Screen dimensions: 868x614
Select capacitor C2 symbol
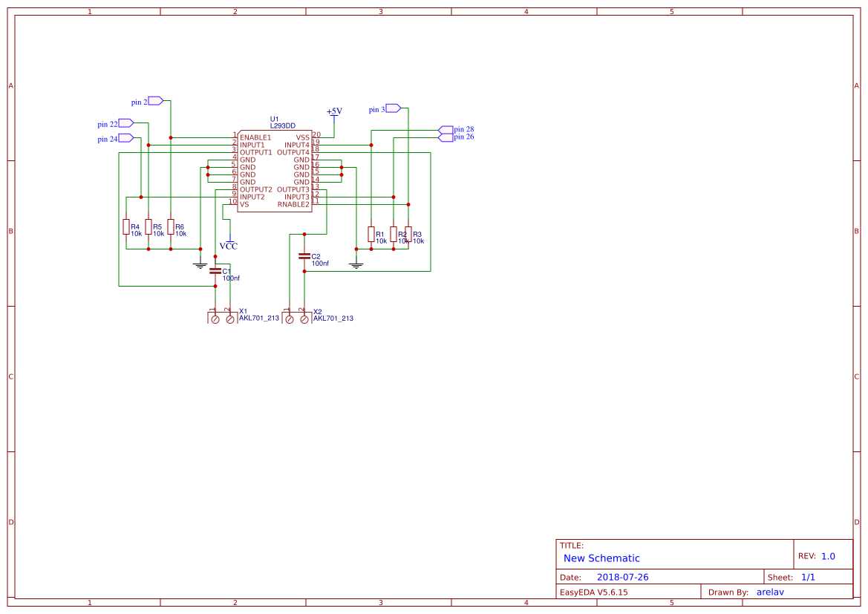tap(304, 256)
